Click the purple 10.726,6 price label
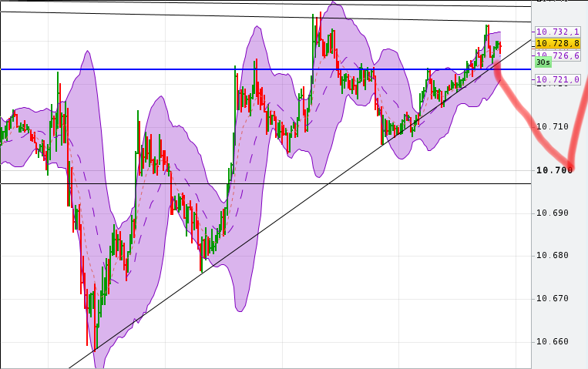Screen dimensions: 588x369 pyautogui.click(x=558, y=55)
